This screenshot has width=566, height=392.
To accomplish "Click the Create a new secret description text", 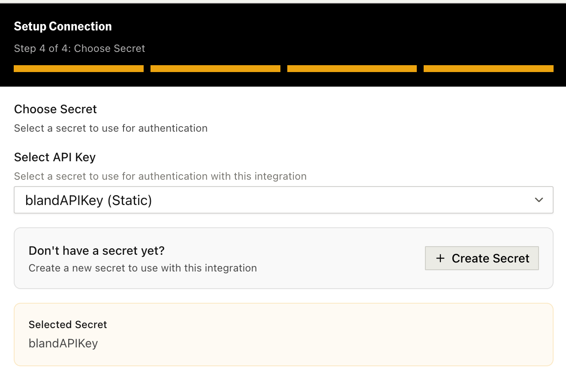I will coord(143,268).
